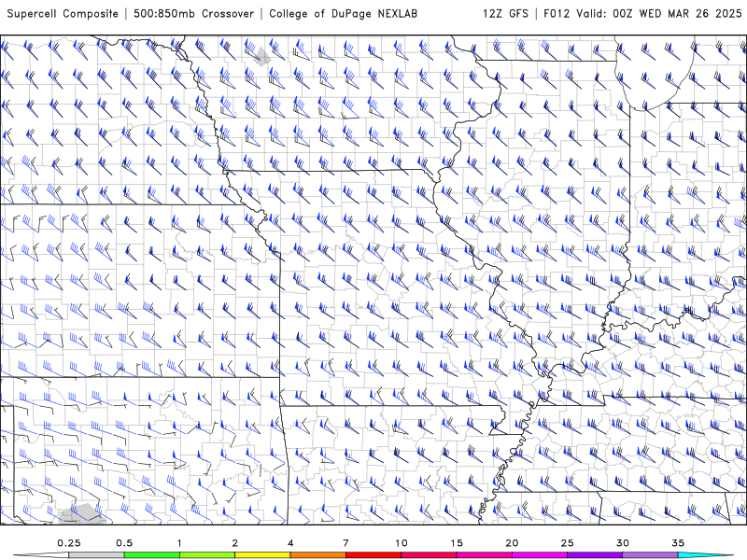Click the '4' legend value

pyautogui.click(x=290, y=543)
